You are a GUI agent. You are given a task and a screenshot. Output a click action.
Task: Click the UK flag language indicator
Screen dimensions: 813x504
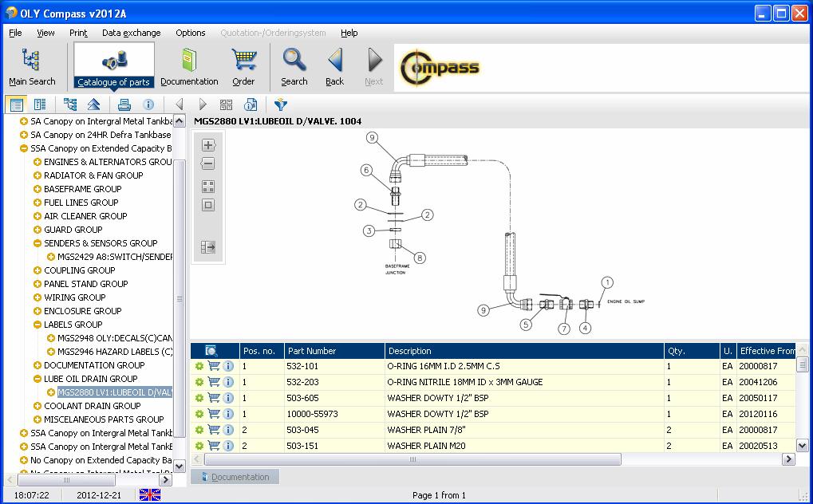point(150,495)
